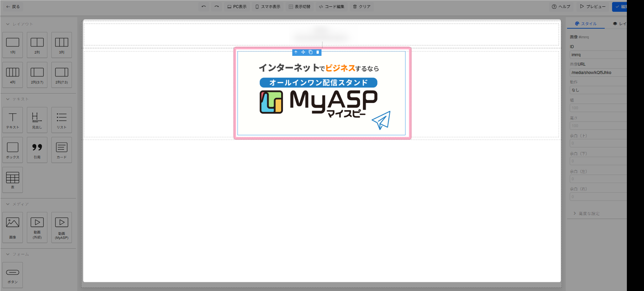Collapse the レイアウト section
The height and width of the screenshot is (291, 644).
(8, 24)
